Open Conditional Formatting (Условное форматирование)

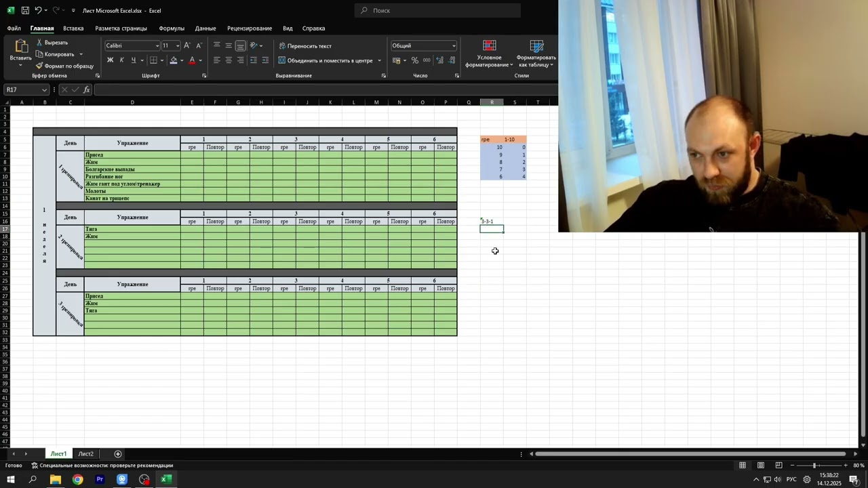490,53
